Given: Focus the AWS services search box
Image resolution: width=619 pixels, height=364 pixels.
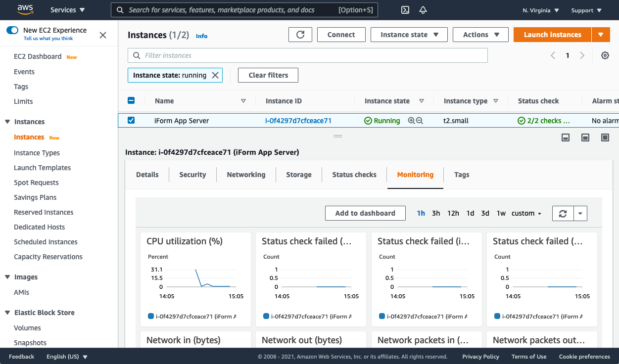Looking at the screenshot, I should (244, 10).
